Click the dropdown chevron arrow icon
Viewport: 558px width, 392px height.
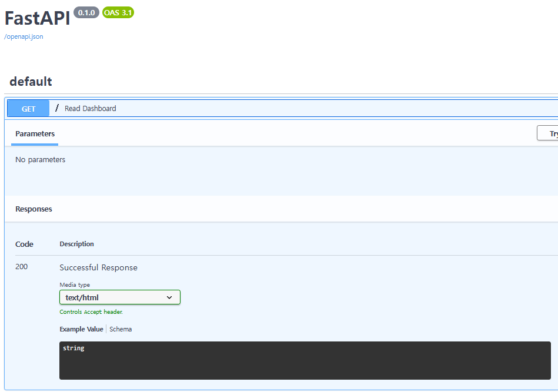pos(169,297)
